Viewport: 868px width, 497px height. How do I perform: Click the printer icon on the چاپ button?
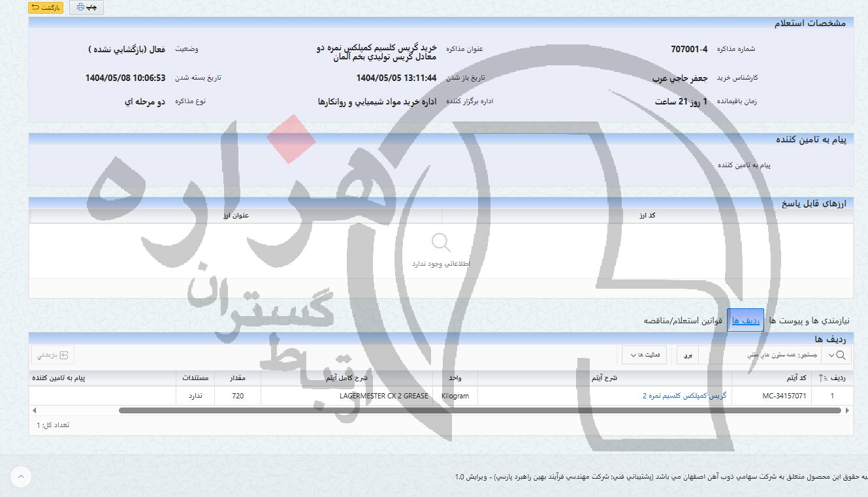(x=80, y=7)
